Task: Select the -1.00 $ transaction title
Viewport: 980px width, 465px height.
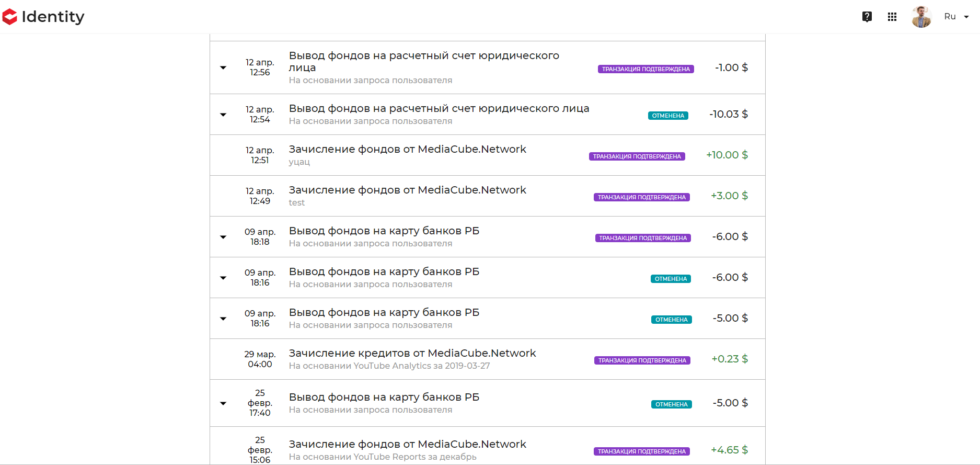Action: [x=424, y=61]
